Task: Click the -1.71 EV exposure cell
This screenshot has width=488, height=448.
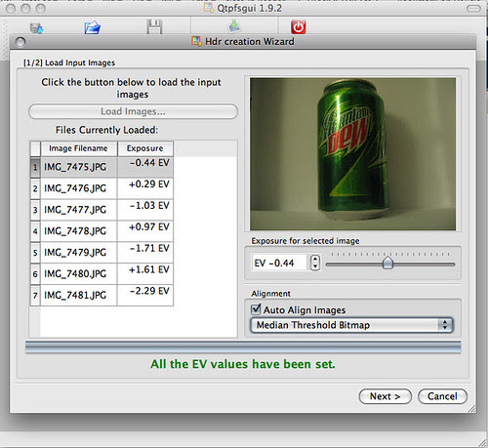Action: (145, 253)
